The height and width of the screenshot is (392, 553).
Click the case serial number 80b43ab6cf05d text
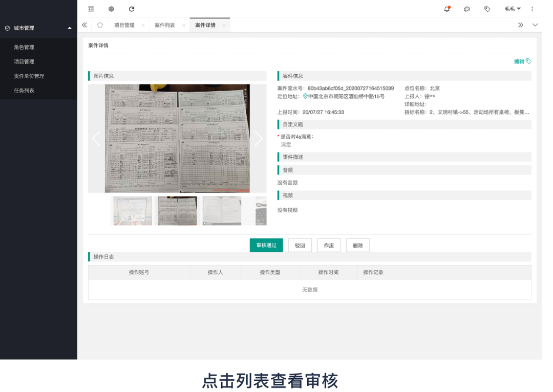point(351,89)
